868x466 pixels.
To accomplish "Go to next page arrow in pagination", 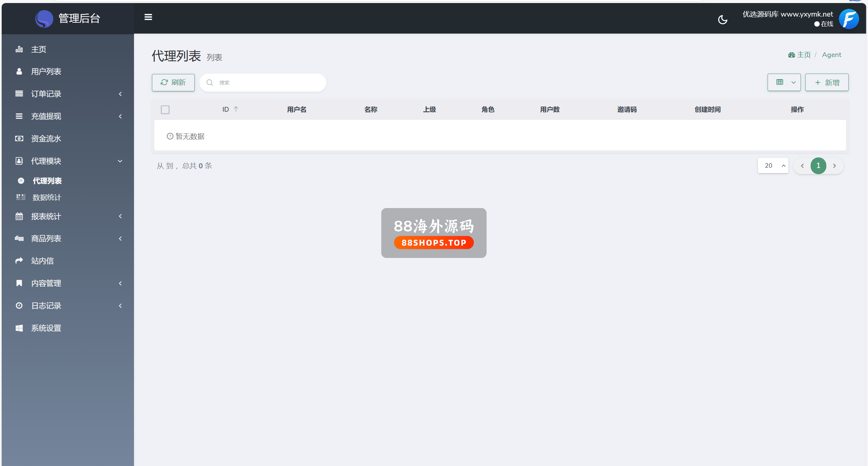I will tap(834, 166).
